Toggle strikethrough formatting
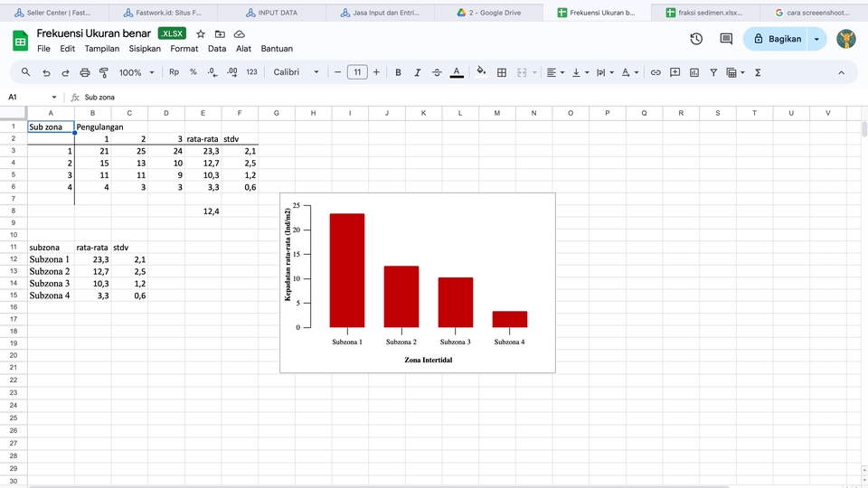 tap(437, 72)
